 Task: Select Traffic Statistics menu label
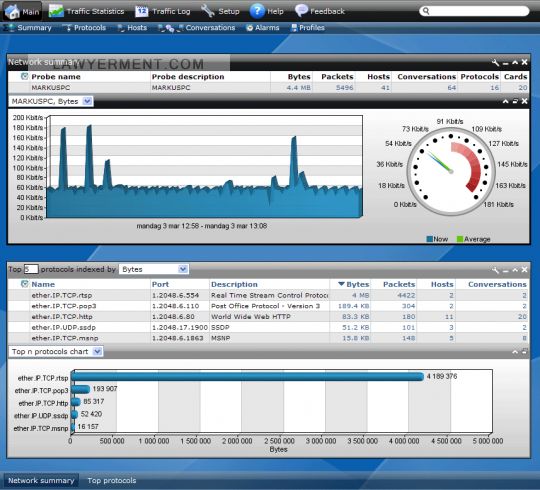95,11
